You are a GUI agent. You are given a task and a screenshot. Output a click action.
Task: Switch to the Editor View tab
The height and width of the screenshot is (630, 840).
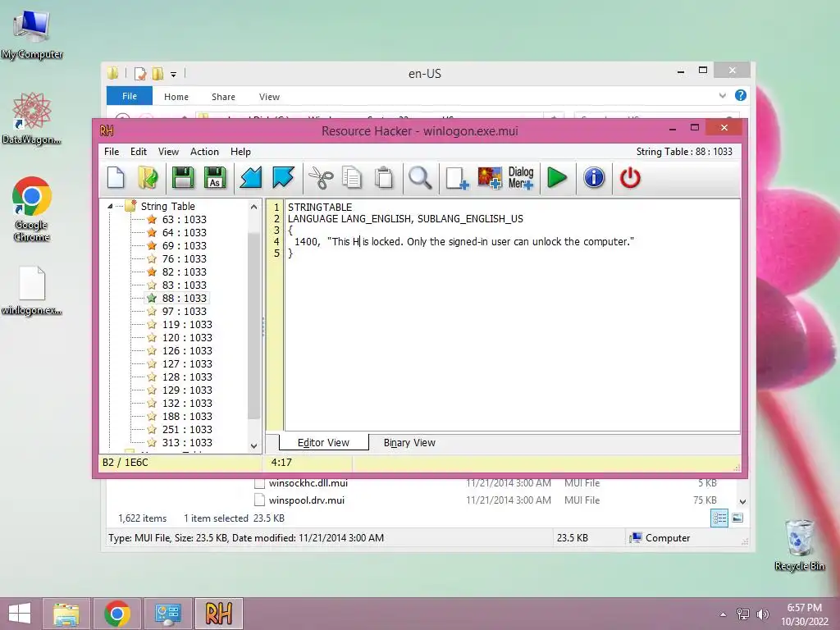323,442
